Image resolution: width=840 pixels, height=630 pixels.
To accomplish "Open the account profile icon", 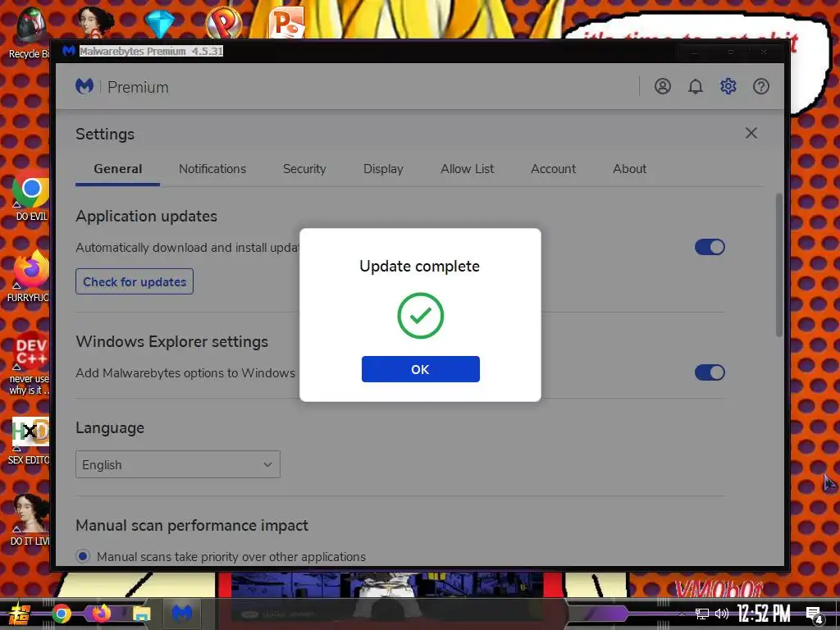I will pos(662,86).
